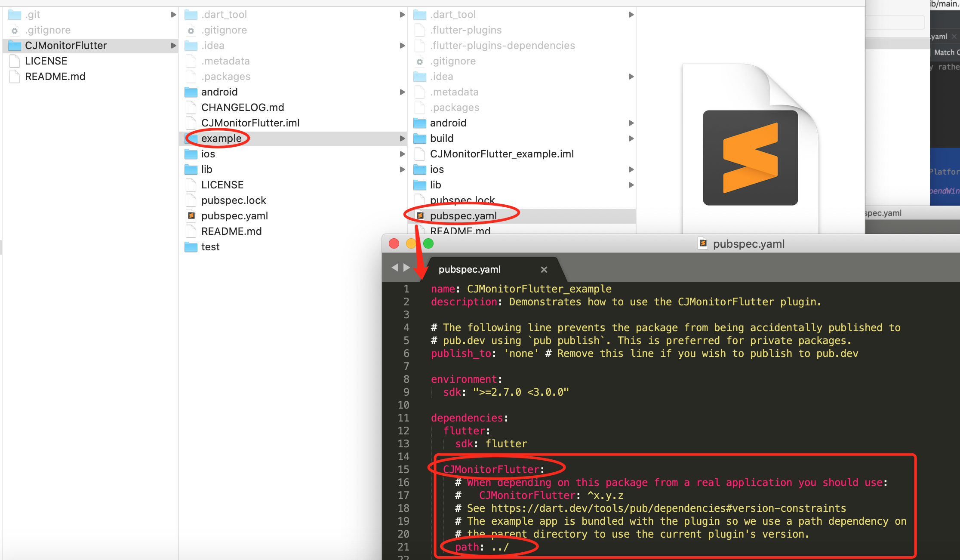This screenshot has width=960, height=560.
Task: Click the android folder icon in the second column
Action: (x=191, y=92)
